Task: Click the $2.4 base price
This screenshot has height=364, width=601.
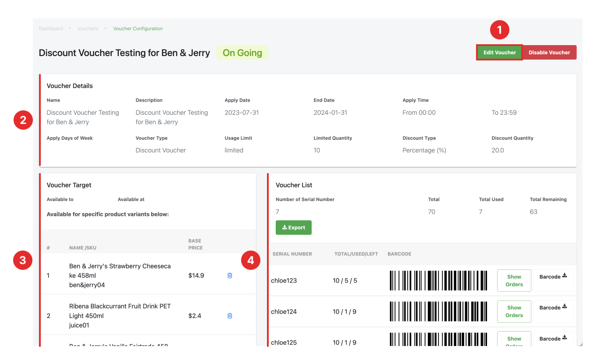Action: point(195,316)
